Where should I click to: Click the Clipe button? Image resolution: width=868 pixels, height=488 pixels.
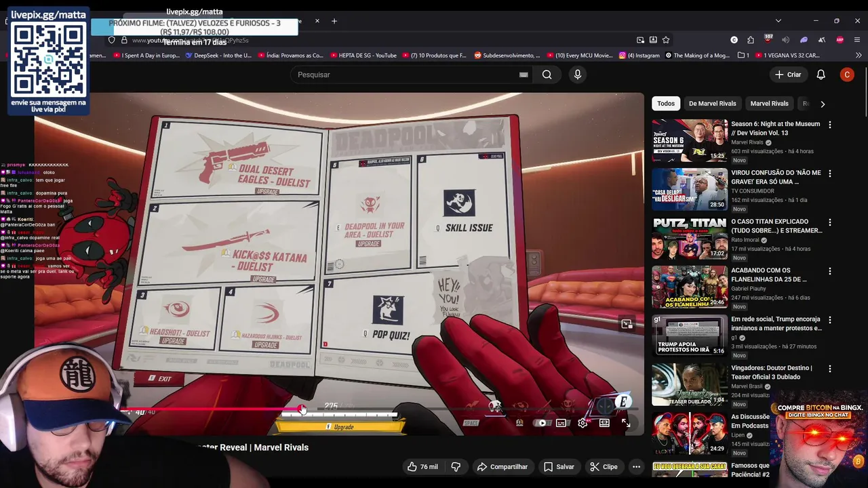pos(603,466)
